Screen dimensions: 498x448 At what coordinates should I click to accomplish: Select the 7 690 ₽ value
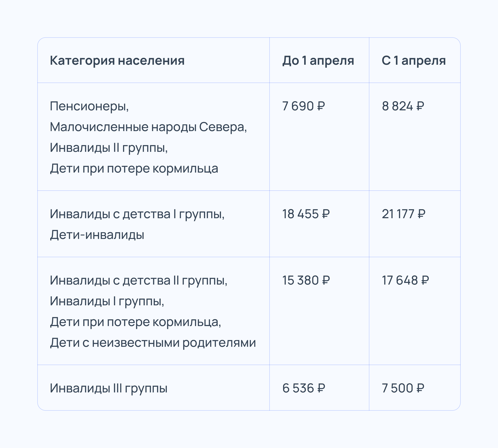click(x=303, y=106)
